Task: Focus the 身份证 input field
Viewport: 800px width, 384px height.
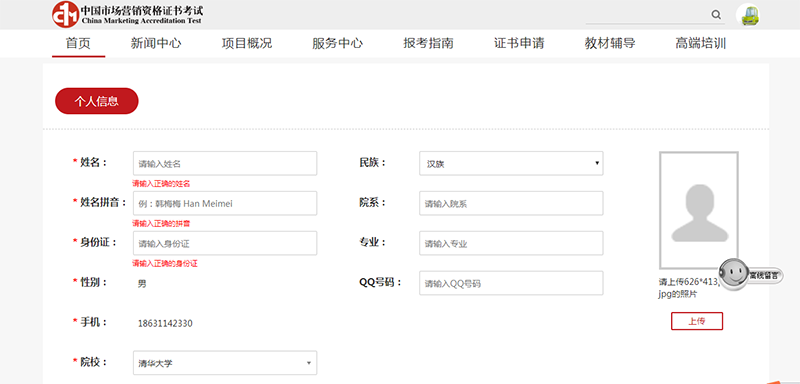Action: point(225,243)
